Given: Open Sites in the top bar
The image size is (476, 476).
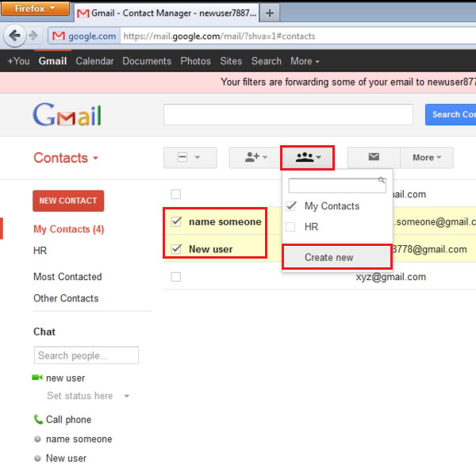Looking at the screenshot, I should pos(231,61).
